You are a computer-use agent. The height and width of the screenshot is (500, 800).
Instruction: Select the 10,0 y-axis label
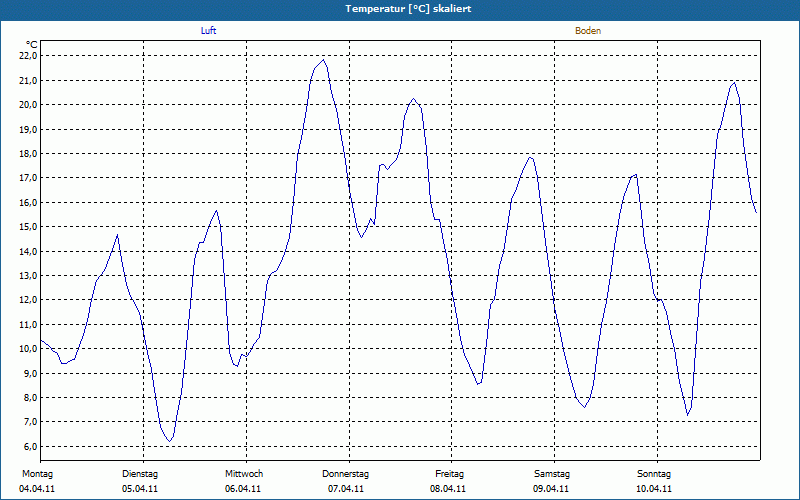29,349
